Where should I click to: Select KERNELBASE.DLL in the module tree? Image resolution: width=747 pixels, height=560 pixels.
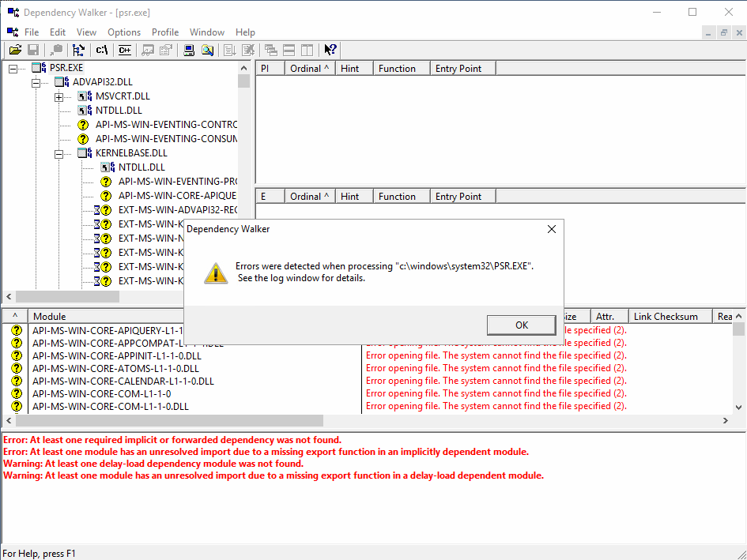tap(131, 153)
